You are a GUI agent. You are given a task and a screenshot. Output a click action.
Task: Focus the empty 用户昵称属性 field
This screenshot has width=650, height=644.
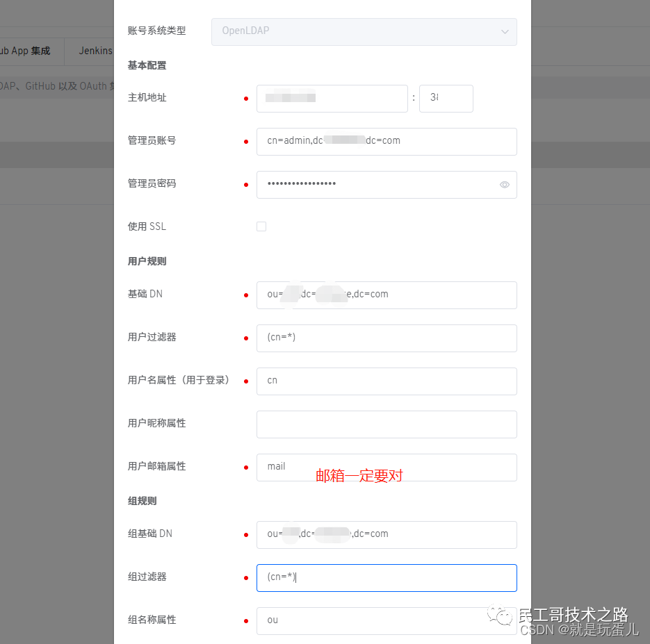click(x=386, y=424)
